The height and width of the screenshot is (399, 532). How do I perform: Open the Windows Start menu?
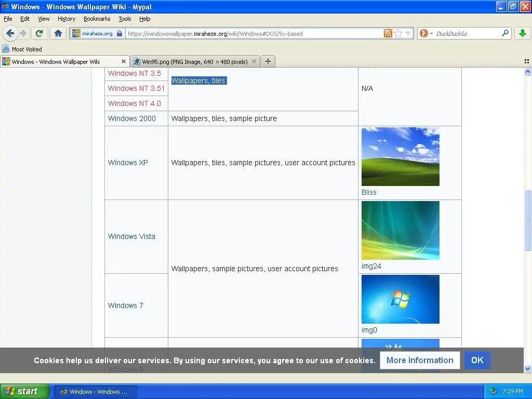coord(25,391)
